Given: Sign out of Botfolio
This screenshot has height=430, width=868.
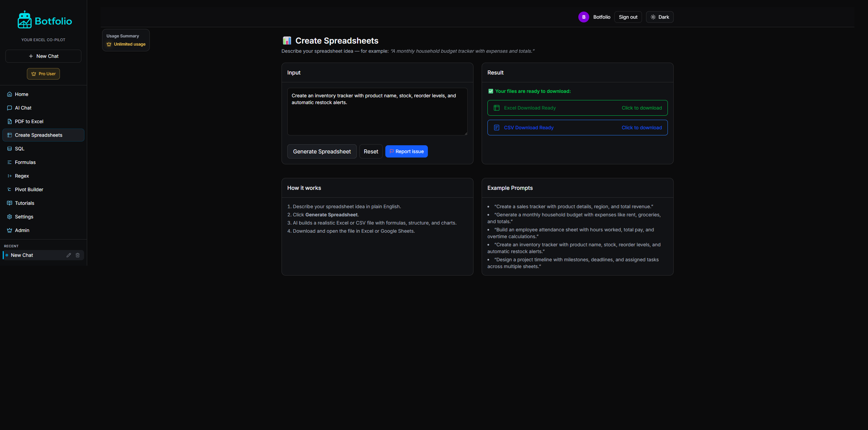Looking at the screenshot, I should (x=627, y=17).
